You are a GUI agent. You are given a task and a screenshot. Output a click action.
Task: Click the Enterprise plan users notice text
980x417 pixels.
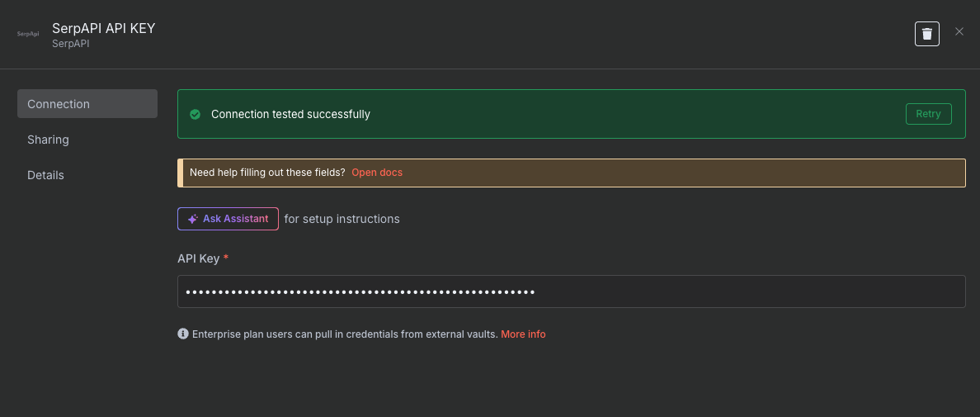pyautogui.click(x=345, y=334)
